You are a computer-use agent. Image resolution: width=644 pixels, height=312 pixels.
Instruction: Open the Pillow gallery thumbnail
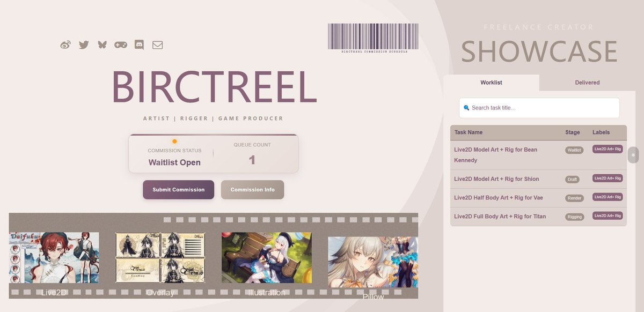click(373, 262)
